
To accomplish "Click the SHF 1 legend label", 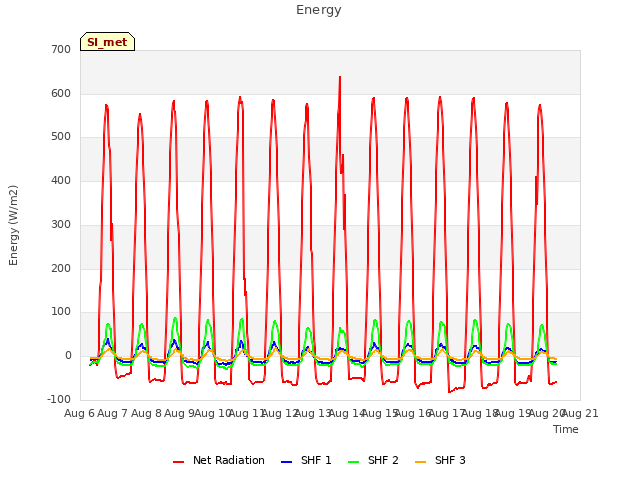I will click(x=316, y=460).
